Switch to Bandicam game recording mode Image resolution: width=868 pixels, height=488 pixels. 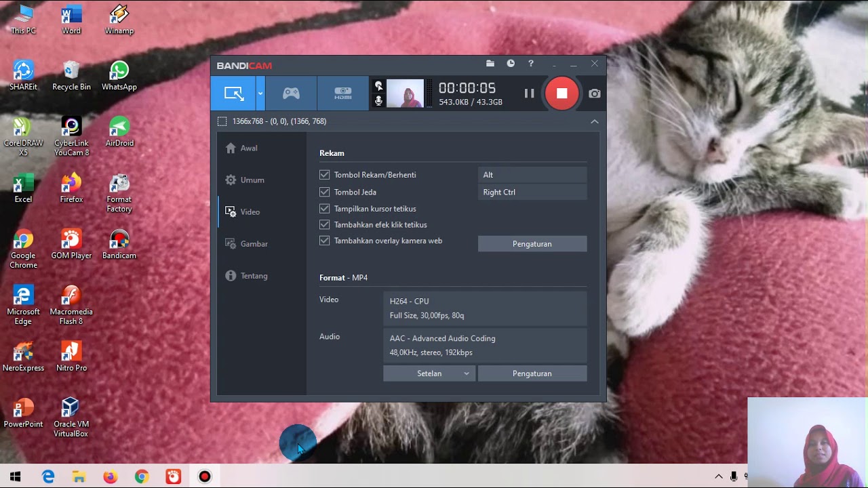291,94
